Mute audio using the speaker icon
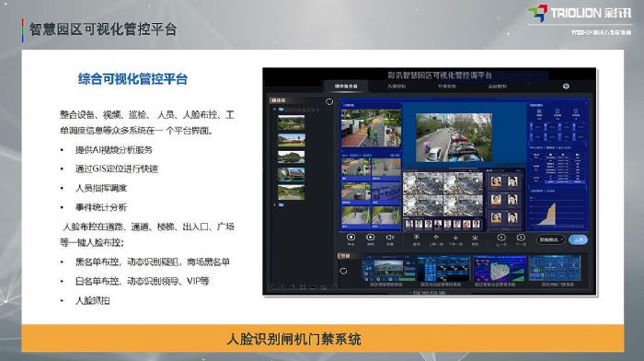This screenshot has height=361, width=644. 390,238
